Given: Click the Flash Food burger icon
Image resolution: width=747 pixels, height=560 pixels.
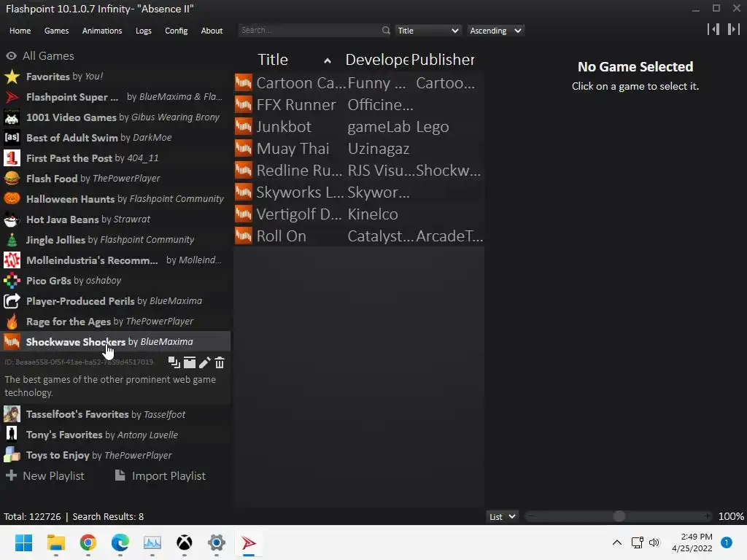Looking at the screenshot, I should coord(12,179).
